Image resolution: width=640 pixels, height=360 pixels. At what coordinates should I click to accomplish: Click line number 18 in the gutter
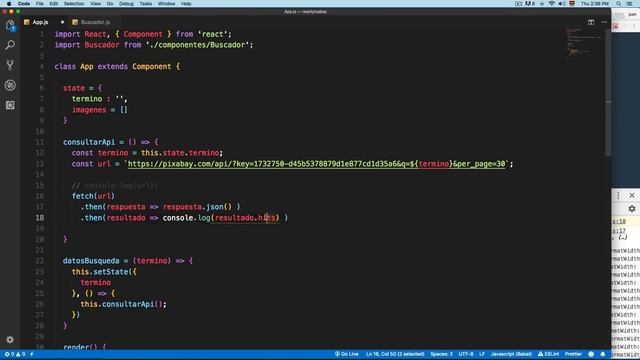(x=40, y=218)
